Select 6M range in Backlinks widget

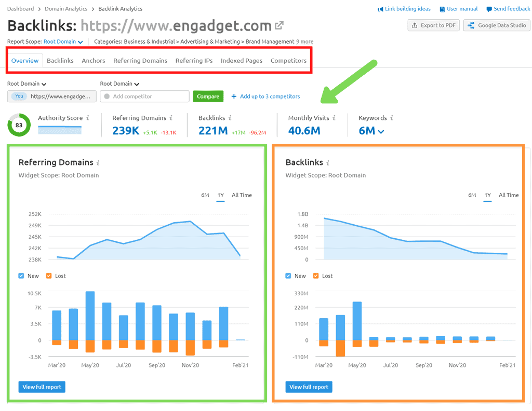pos(472,195)
